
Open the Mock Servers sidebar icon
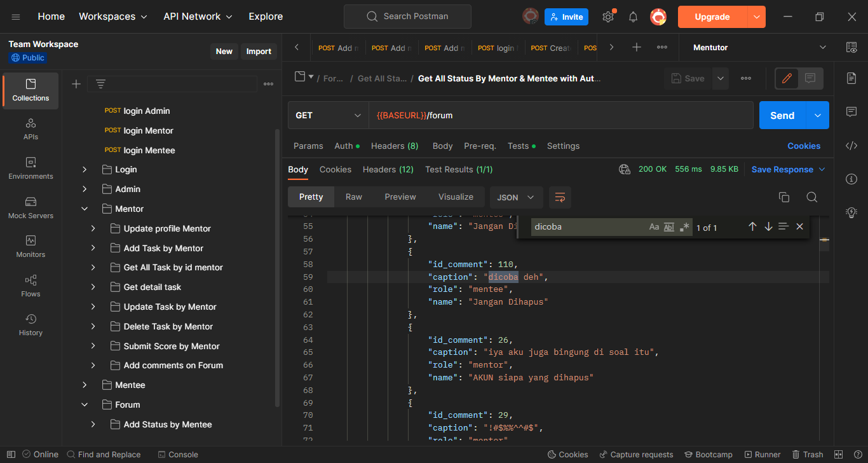(31, 208)
